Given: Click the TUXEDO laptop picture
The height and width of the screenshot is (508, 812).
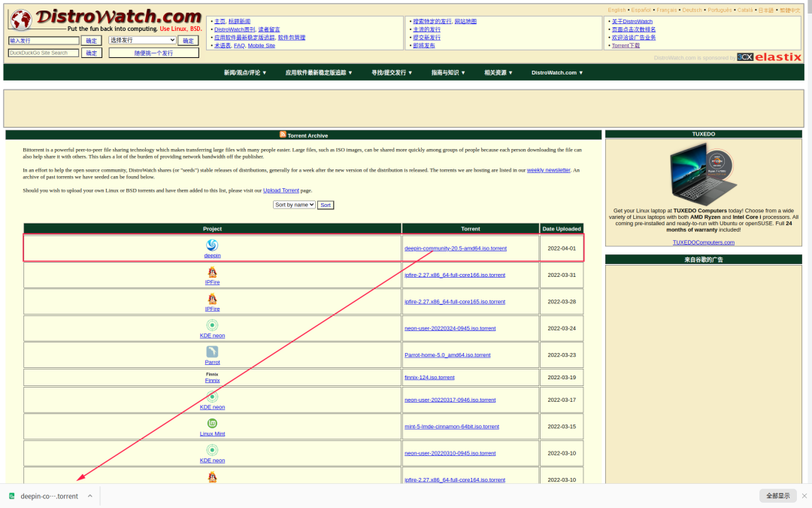Looking at the screenshot, I should (x=703, y=174).
